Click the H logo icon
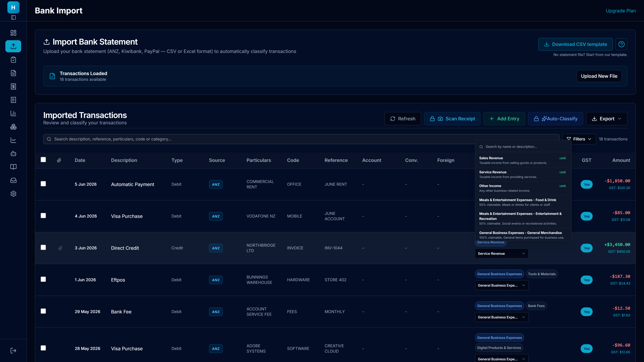This screenshot has width=644, height=362. [x=13, y=7]
